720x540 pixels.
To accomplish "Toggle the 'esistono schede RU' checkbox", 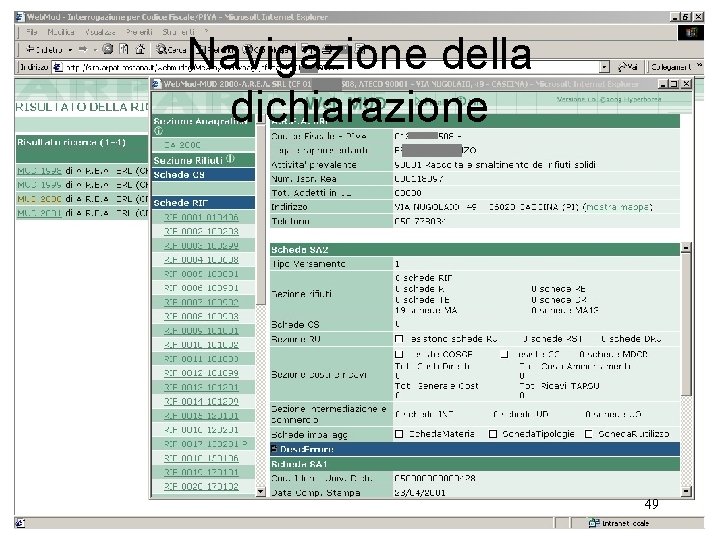I will tap(399, 338).
